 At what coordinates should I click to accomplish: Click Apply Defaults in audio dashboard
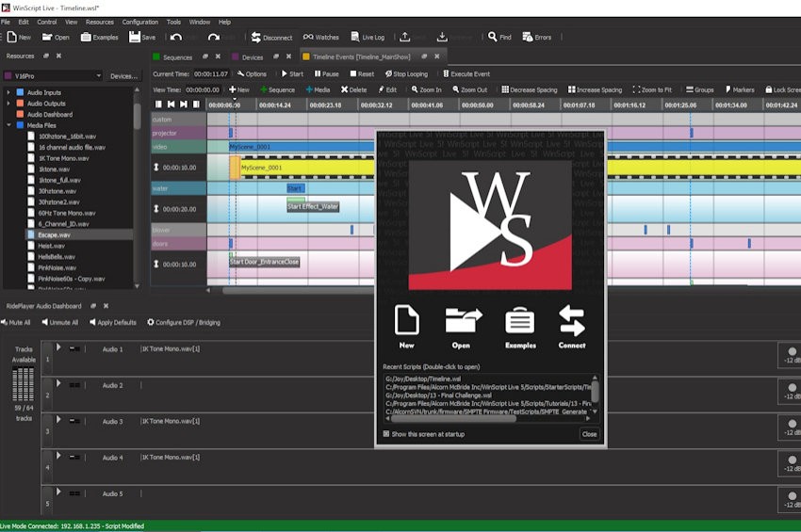pos(113,322)
